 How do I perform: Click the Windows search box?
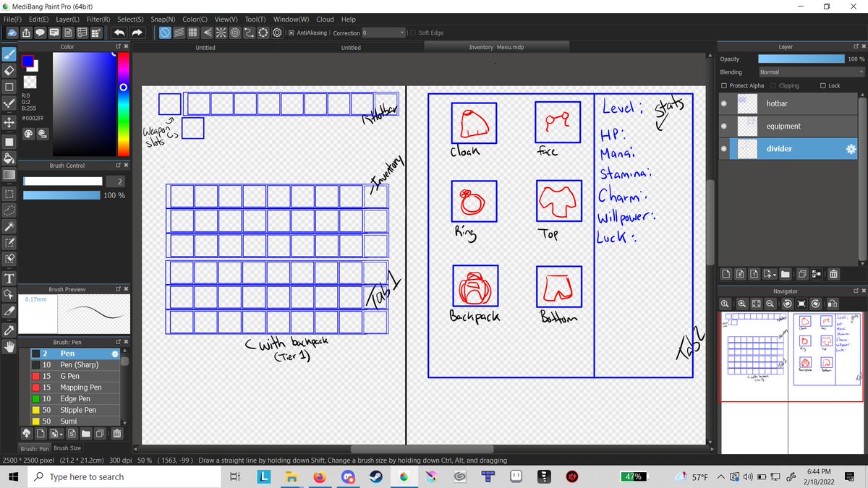[x=123, y=476]
